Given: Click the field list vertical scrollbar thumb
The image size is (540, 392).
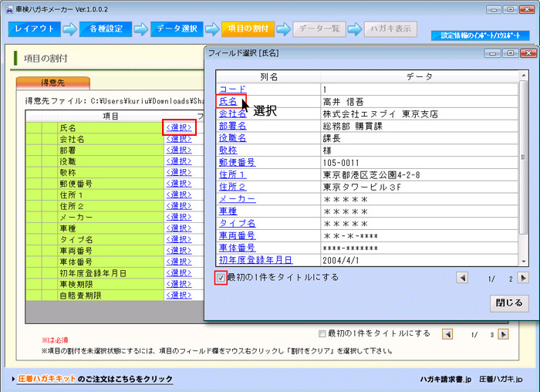Looking at the screenshot, I should tap(524, 157).
